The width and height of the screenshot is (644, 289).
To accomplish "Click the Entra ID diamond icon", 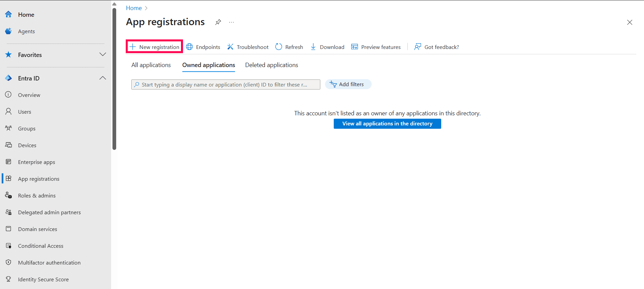I will 8,78.
